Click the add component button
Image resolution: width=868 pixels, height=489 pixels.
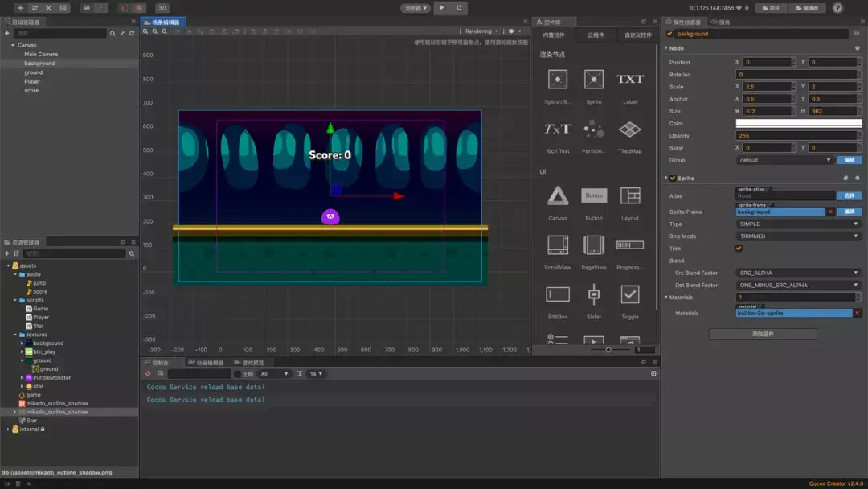pos(763,334)
